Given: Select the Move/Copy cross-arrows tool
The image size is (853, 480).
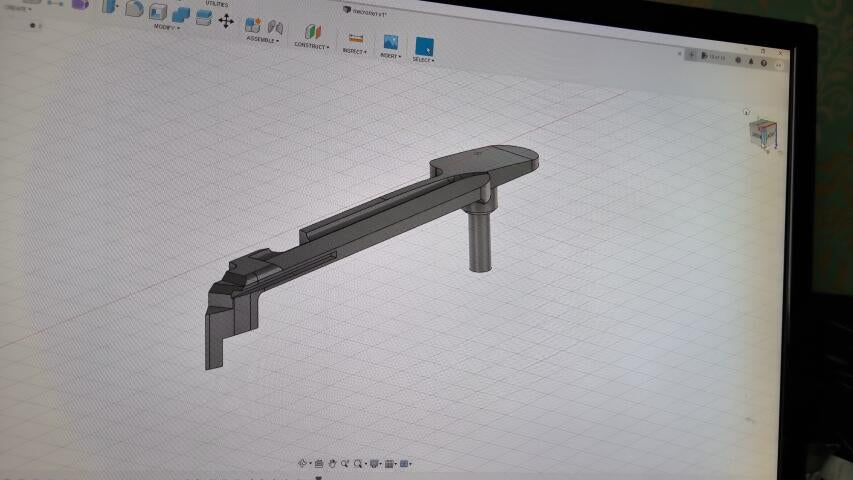Looking at the screenshot, I should pos(226,21).
